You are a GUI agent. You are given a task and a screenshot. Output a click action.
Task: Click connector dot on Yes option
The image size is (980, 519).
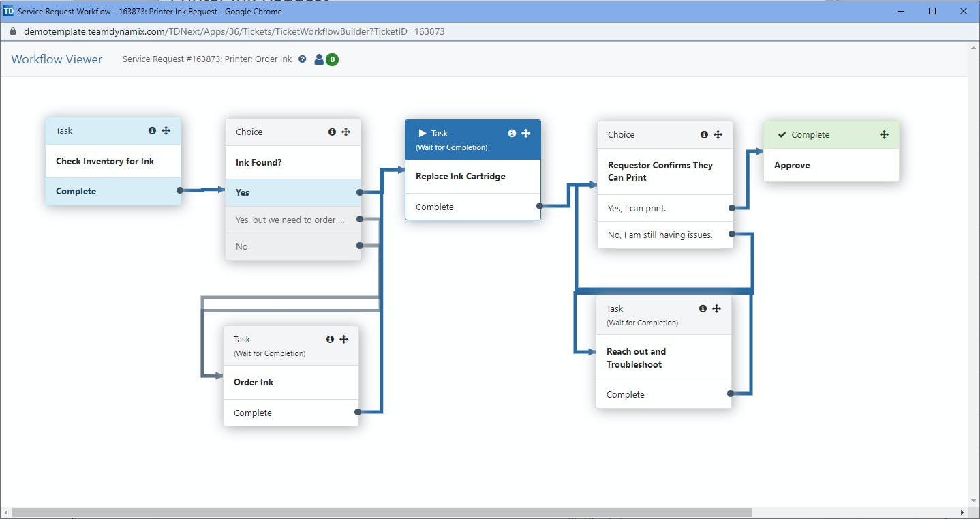pyautogui.click(x=359, y=192)
